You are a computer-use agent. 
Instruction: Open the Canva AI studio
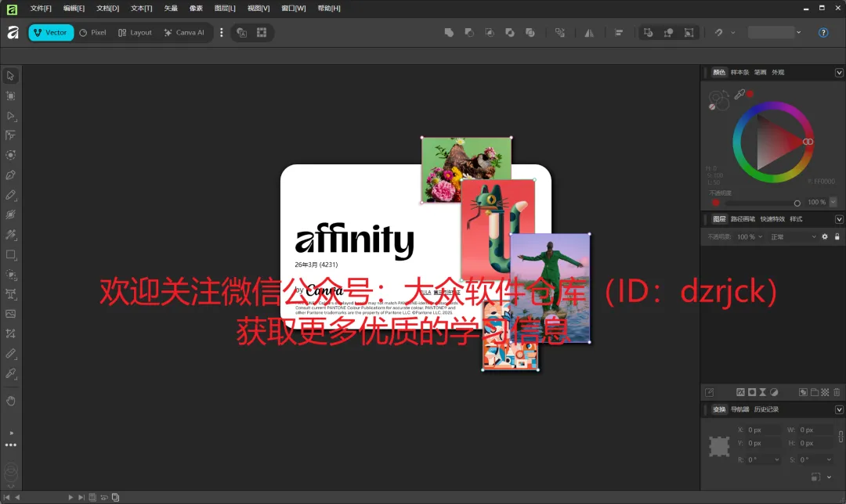[185, 32]
